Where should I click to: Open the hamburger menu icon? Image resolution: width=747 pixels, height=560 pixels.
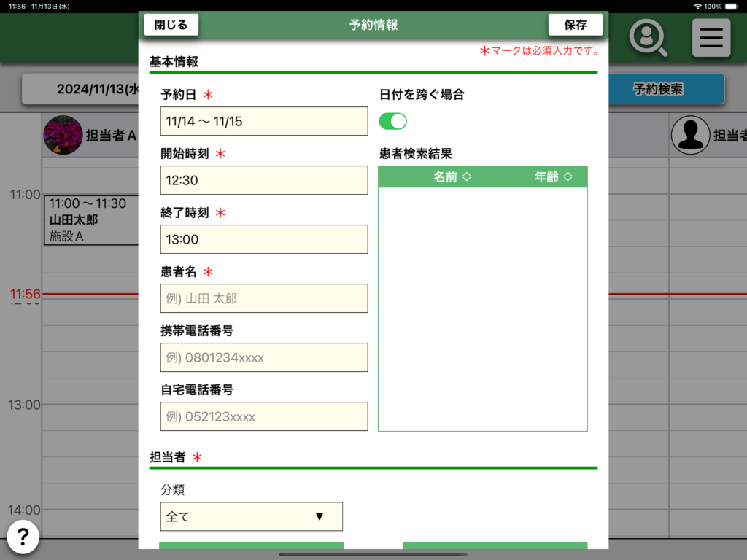[x=711, y=38]
